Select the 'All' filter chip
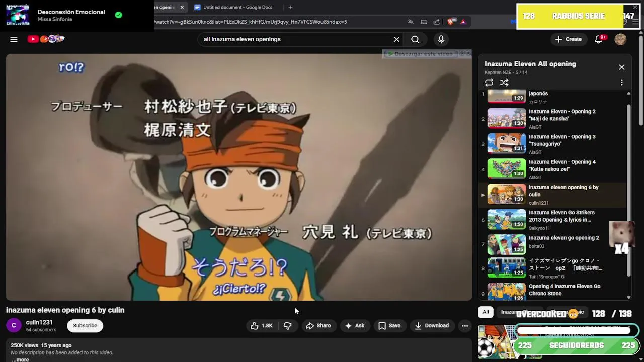 (486, 312)
